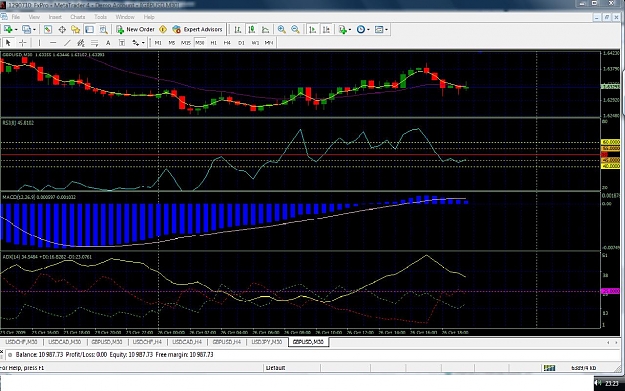Switch to the M15 timeframe
The height and width of the screenshot is (391, 625).
(x=186, y=43)
